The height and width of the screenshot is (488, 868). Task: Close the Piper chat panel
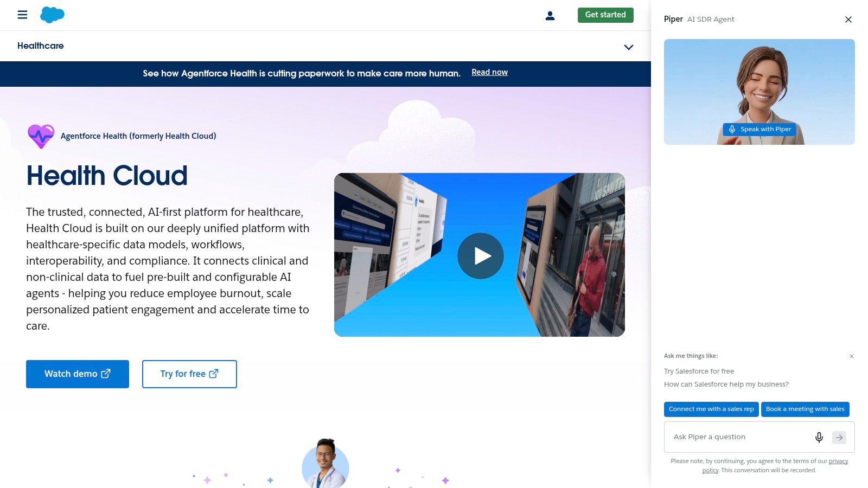point(848,20)
